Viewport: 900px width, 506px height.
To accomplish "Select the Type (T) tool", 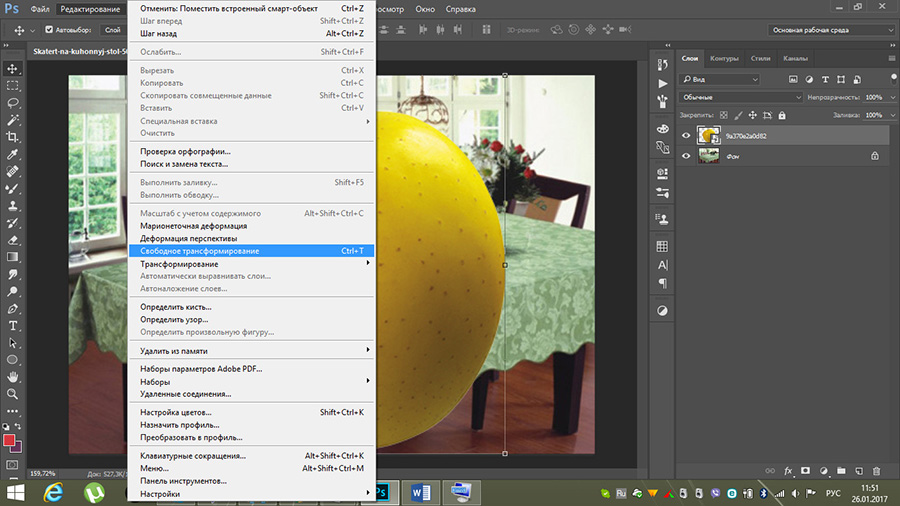I will click(13, 326).
